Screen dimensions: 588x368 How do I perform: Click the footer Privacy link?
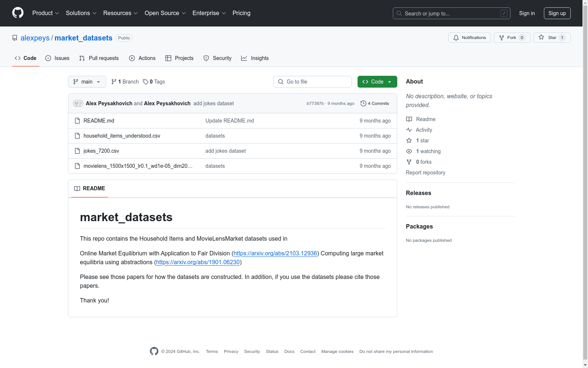click(231, 351)
